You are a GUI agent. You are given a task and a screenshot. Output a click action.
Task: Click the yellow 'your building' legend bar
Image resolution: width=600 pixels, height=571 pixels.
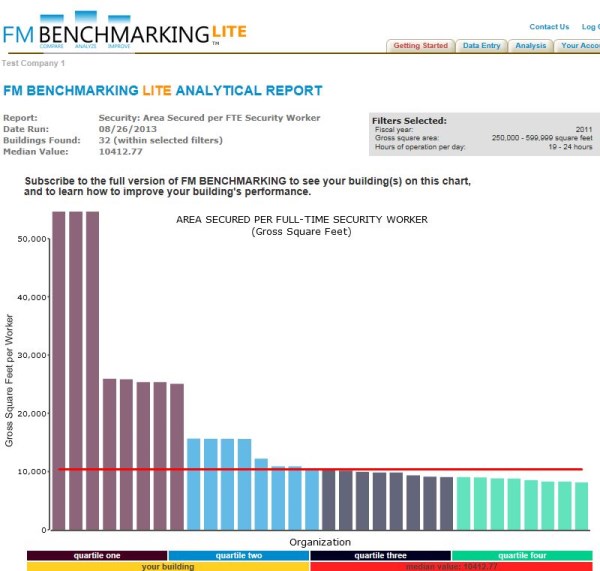click(168, 566)
